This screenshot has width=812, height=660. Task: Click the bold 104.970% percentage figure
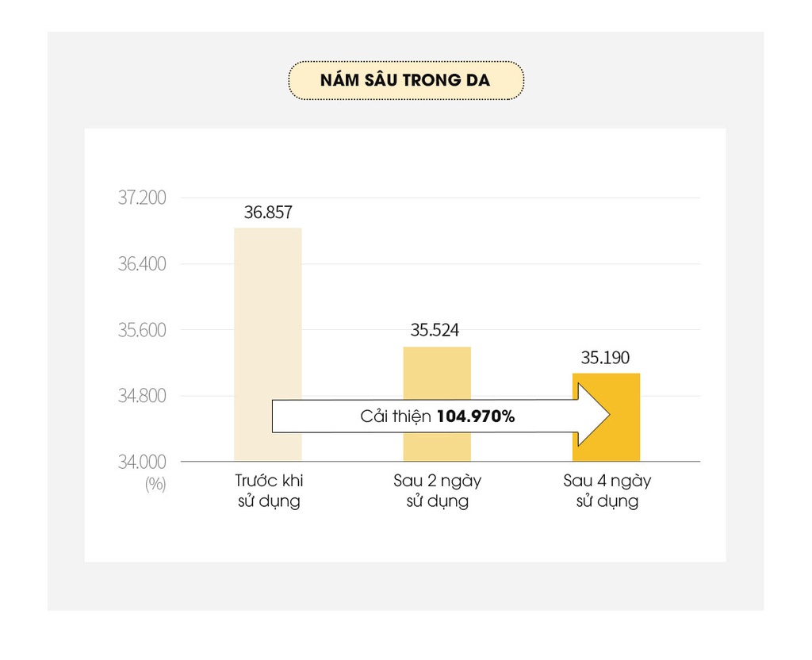coord(476,416)
